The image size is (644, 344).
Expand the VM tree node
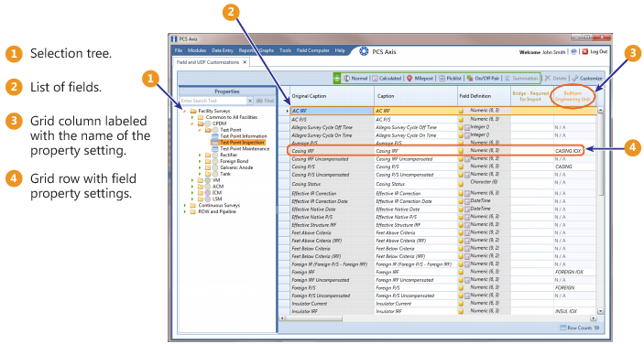point(191,180)
